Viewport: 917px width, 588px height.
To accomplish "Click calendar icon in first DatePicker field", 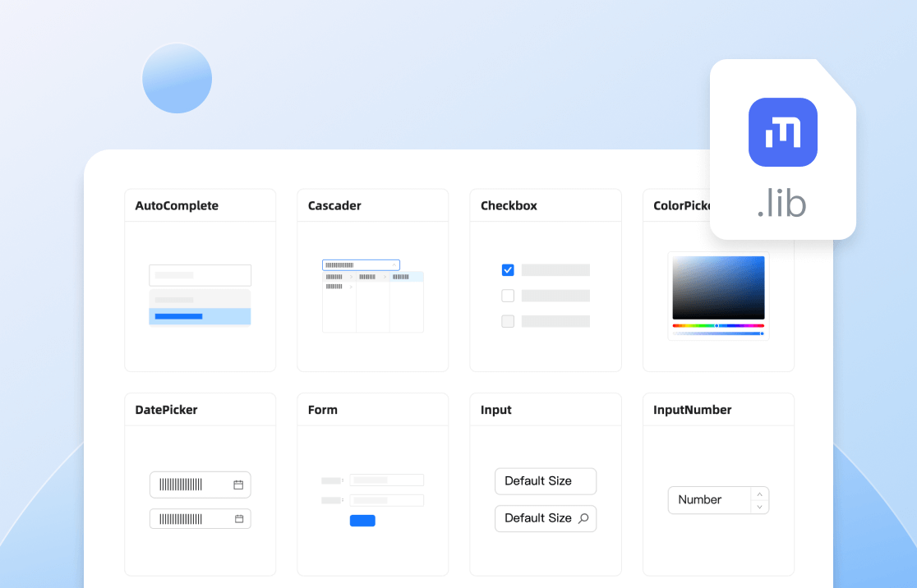I will (238, 485).
